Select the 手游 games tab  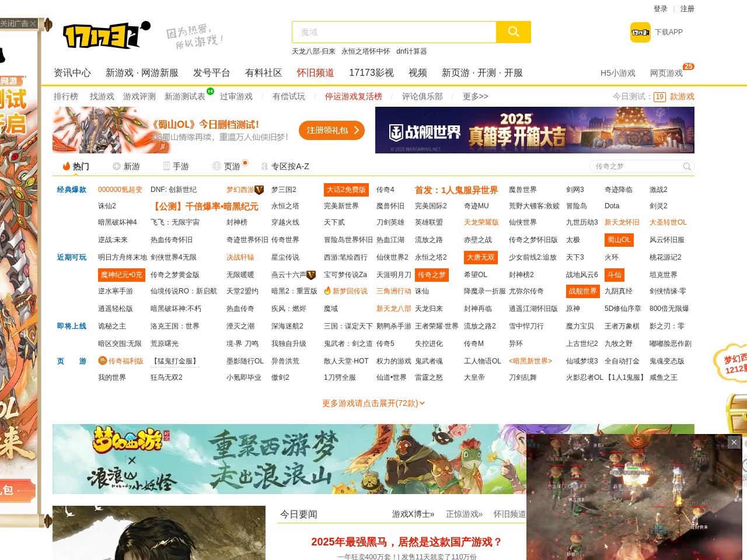[x=176, y=167]
